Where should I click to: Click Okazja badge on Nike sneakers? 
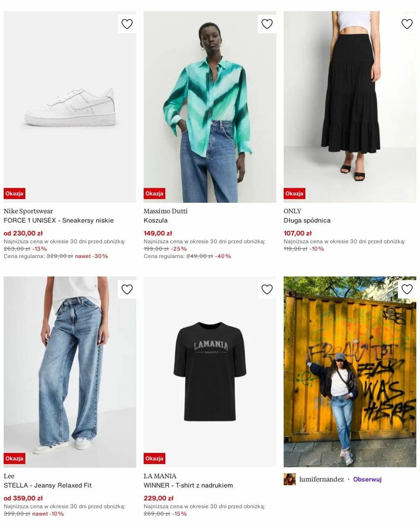click(x=14, y=194)
